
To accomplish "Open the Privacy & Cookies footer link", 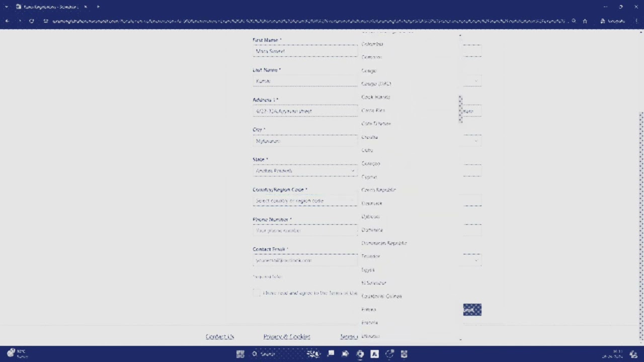I will pyautogui.click(x=287, y=337).
